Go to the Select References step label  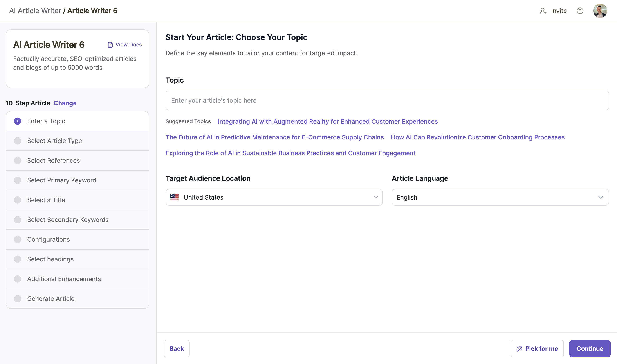tap(54, 161)
